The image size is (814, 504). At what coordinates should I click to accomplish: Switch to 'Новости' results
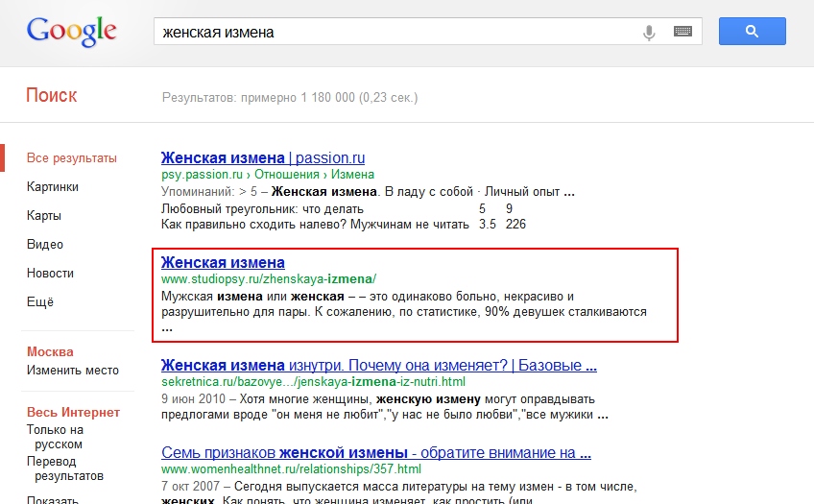click(50, 273)
